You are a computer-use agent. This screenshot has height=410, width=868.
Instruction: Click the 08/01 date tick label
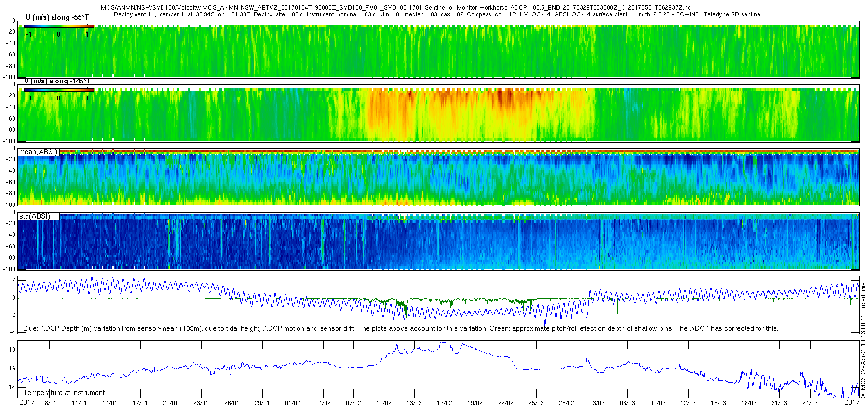pyautogui.click(x=49, y=403)
